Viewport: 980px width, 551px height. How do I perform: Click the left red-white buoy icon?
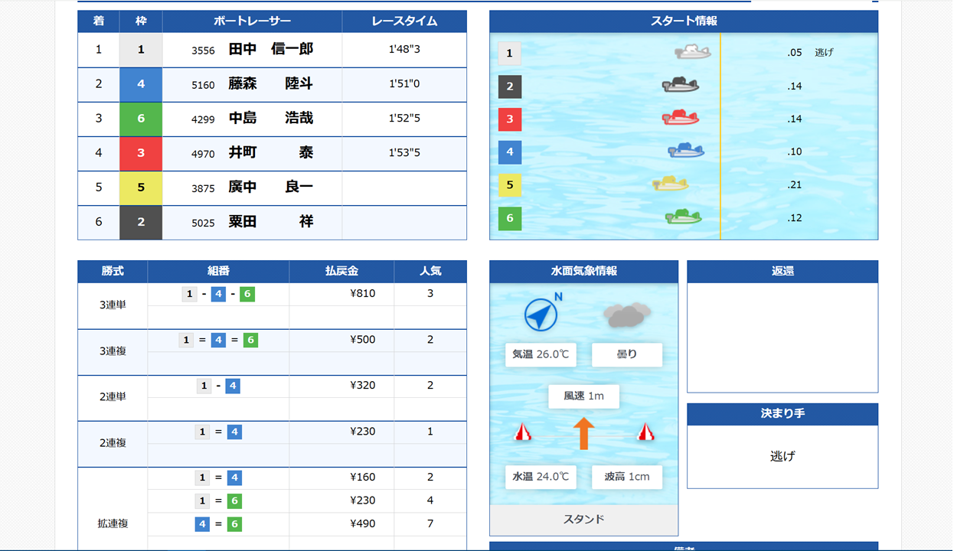coord(522,432)
